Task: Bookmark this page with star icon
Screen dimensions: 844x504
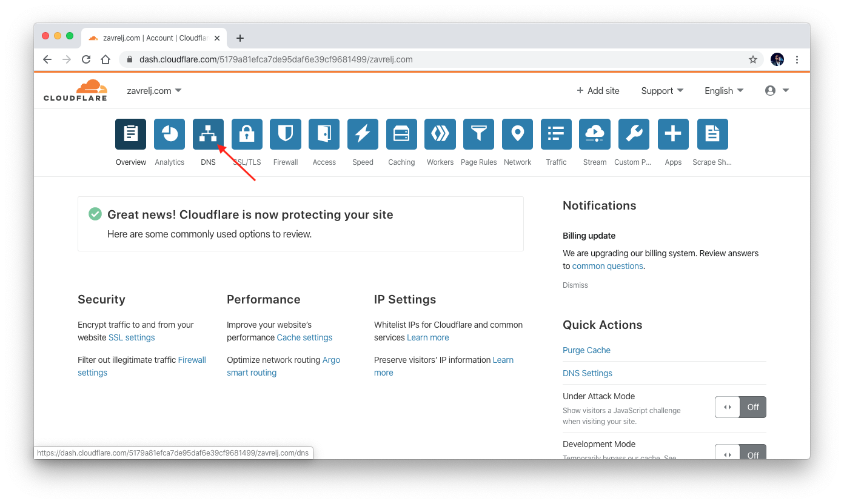Action: (x=753, y=59)
